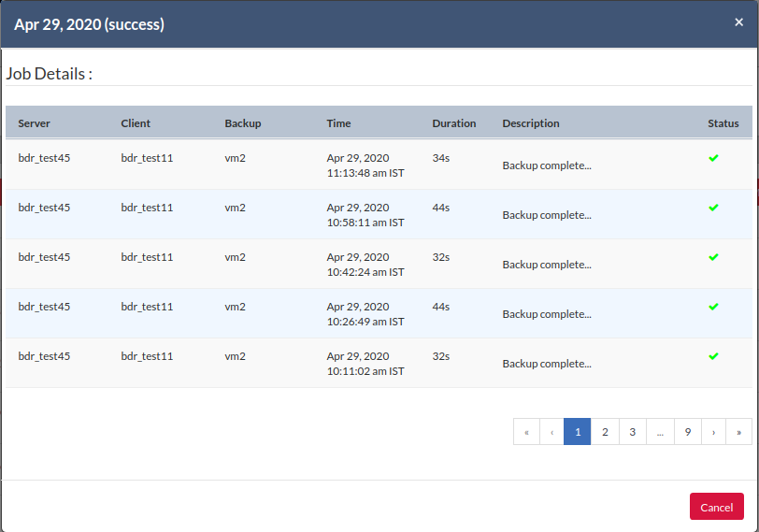Select pagination page 1

tap(578, 432)
